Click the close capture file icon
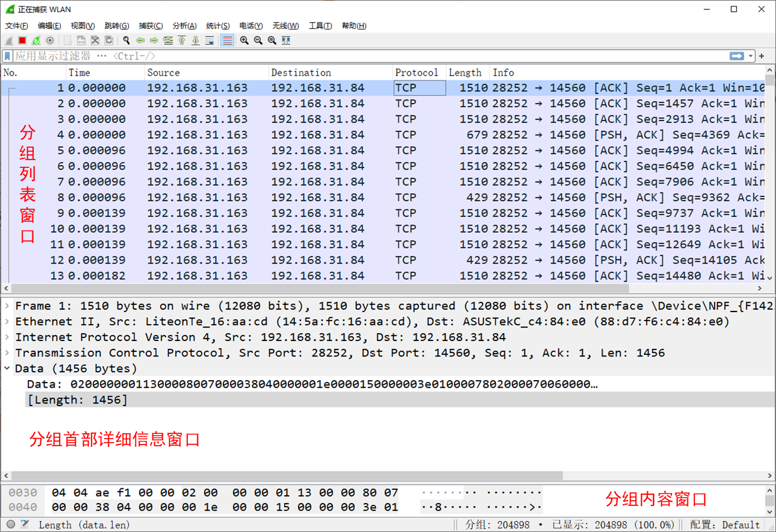Viewport: 776px width, 532px height. 95,41
